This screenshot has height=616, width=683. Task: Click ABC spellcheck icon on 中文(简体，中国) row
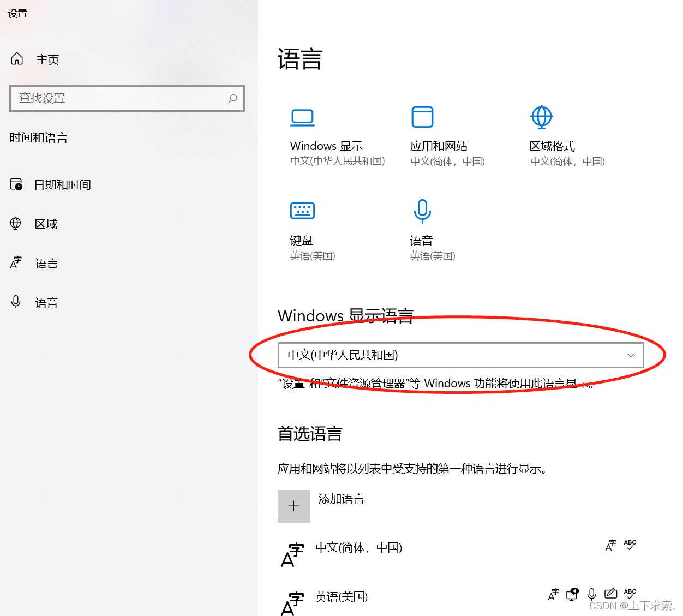click(x=630, y=545)
